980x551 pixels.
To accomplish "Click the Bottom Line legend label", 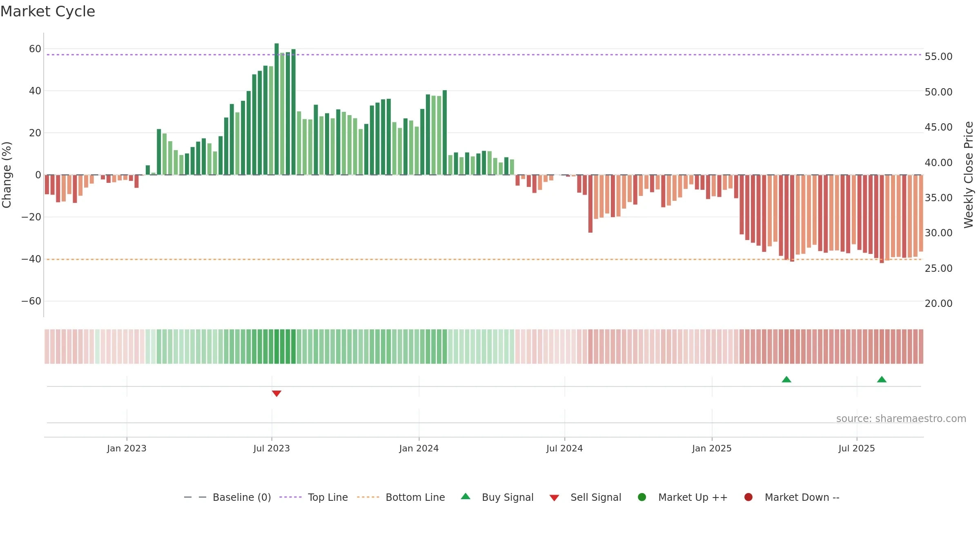I will (x=415, y=498).
